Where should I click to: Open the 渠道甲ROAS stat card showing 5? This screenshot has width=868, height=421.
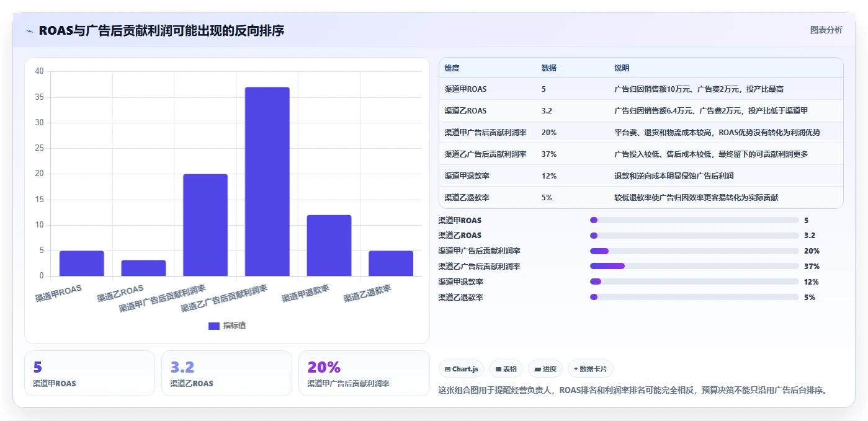pyautogui.click(x=89, y=373)
